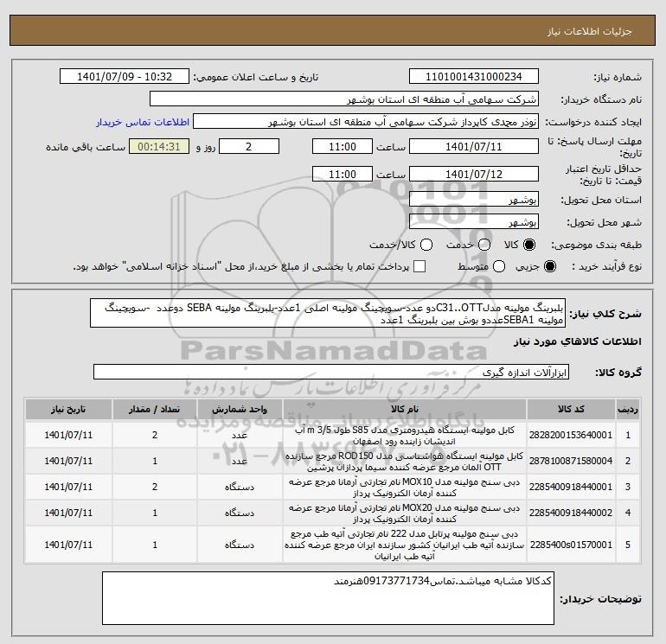Select the کالا radio button
The image size is (666, 644).
click(x=529, y=245)
